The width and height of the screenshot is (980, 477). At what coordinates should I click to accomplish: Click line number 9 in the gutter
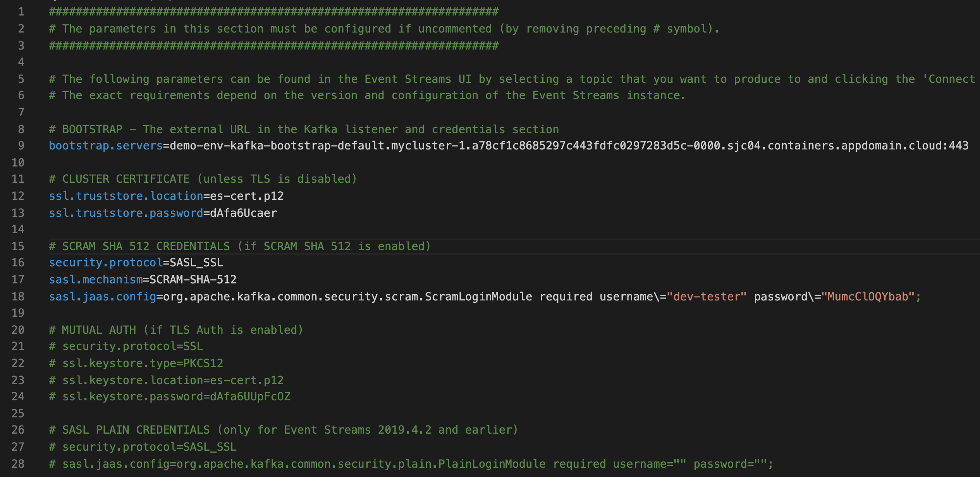pyautogui.click(x=21, y=146)
